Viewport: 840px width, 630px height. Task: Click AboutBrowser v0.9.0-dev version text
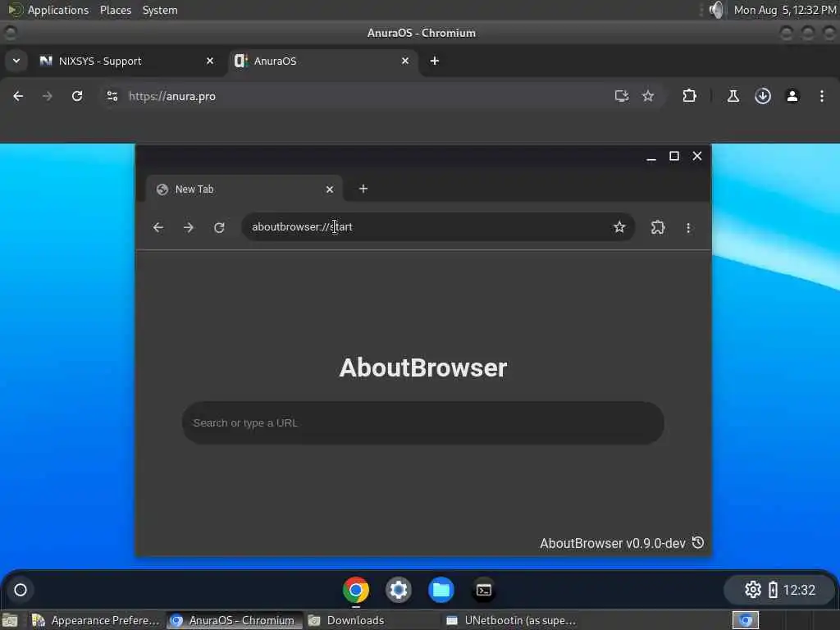613,544
